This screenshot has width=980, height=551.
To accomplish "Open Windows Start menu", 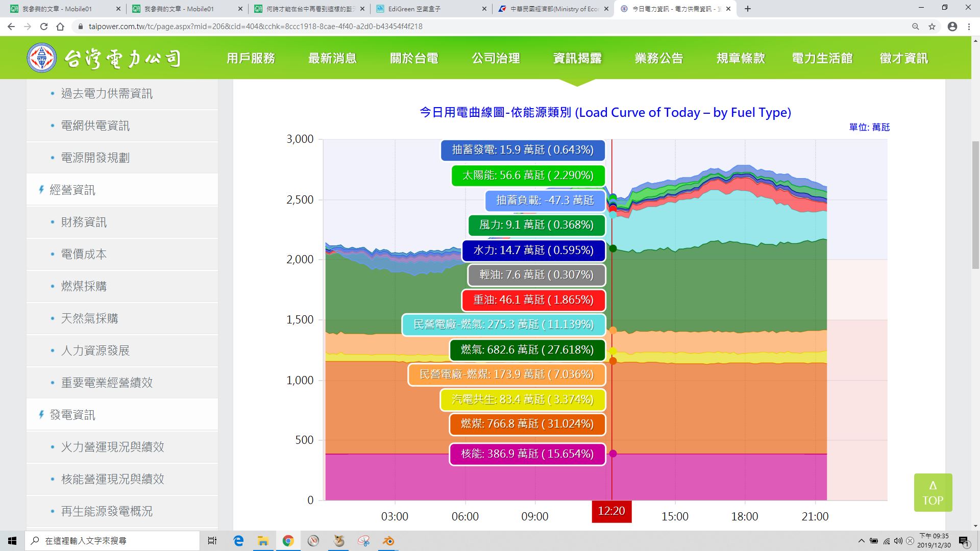I will point(12,541).
